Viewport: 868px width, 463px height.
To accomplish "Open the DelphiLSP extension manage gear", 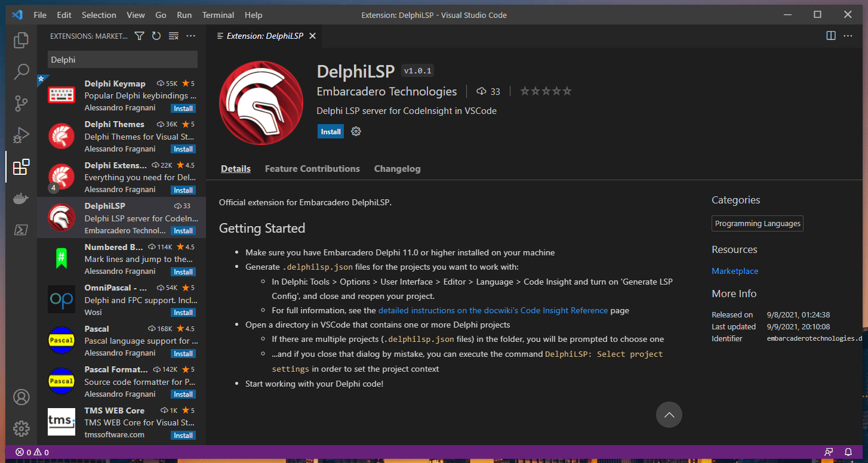I will (x=356, y=131).
